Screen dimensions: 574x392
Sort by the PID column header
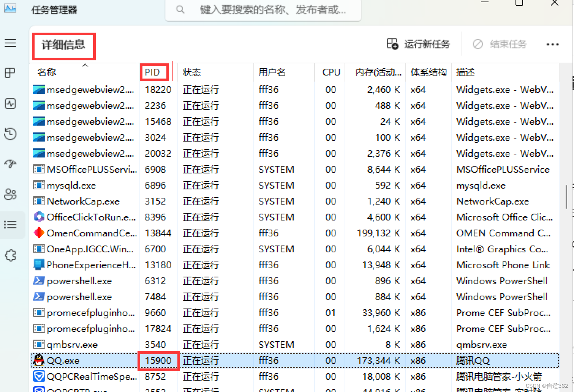click(152, 72)
